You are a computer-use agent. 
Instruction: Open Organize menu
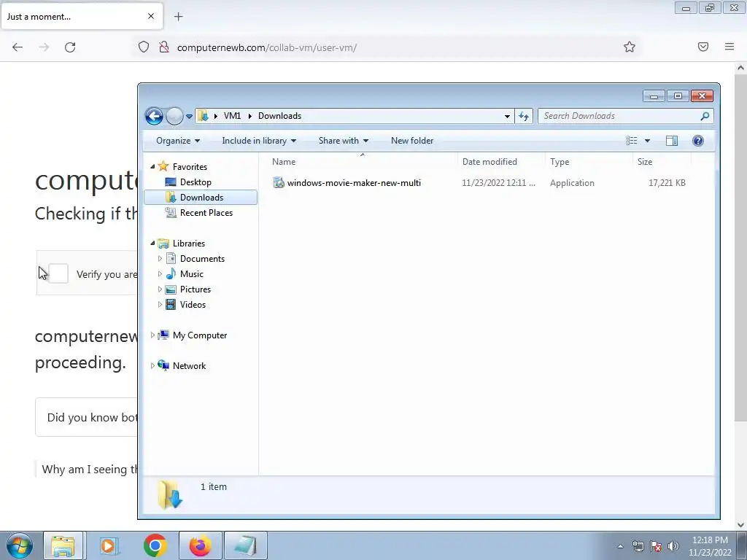pyautogui.click(x=178, y=141)
